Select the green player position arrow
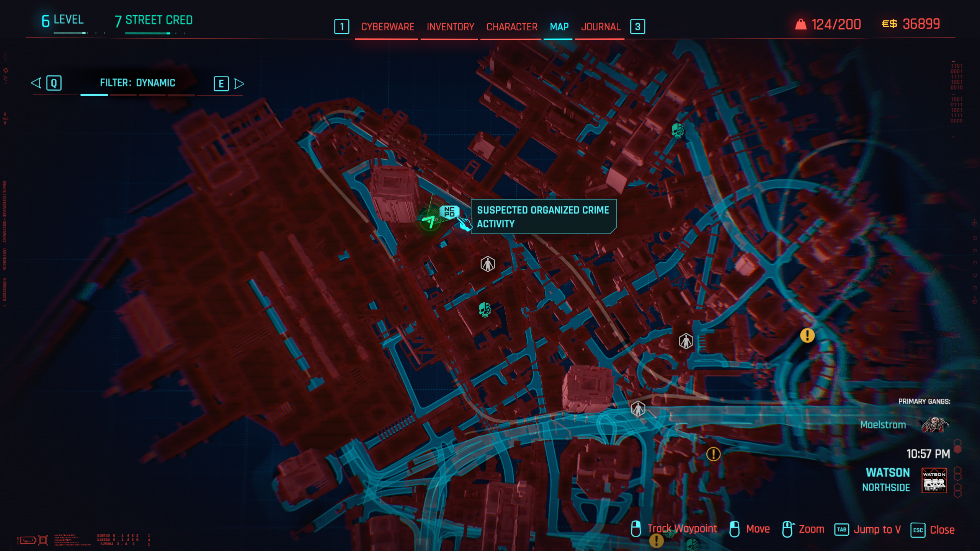Image resolution: width=980 pixels, height=551 pixels. [x=429, y=221]
